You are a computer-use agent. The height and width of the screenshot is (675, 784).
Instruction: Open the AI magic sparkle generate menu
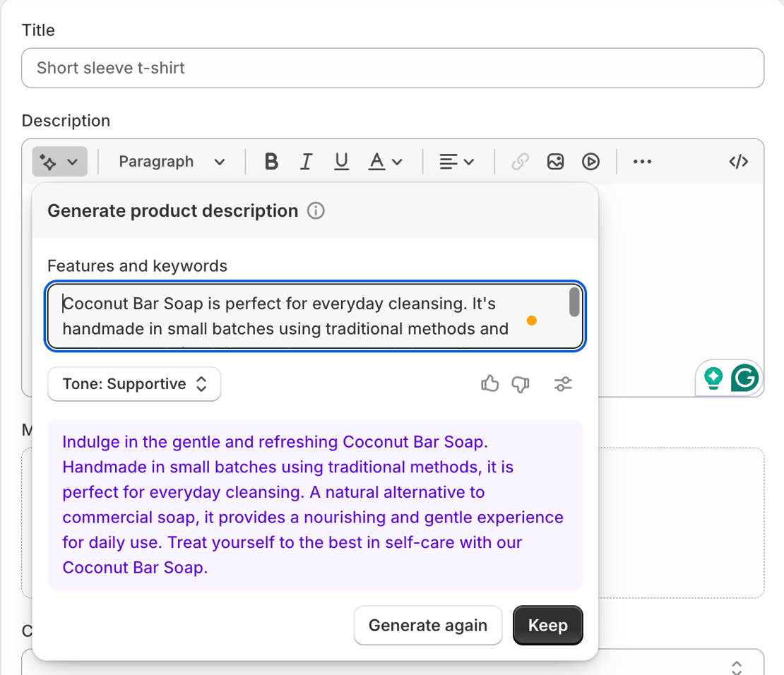59,162
